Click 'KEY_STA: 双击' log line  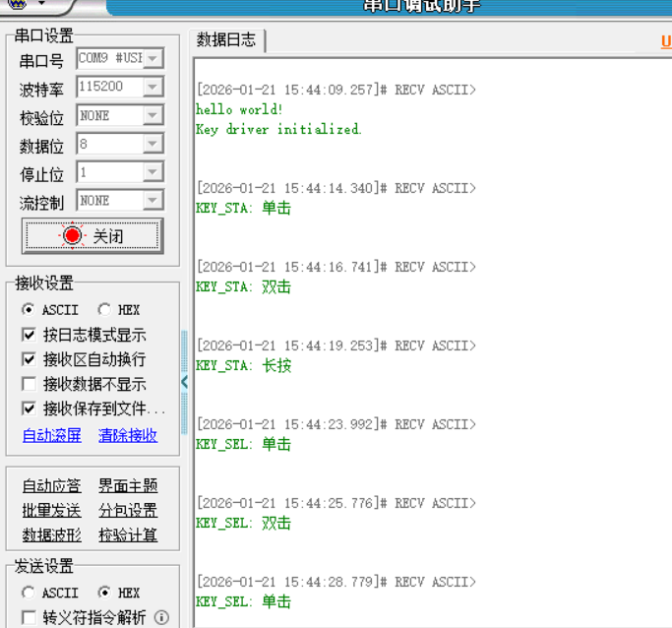click(x=243, y=286)
